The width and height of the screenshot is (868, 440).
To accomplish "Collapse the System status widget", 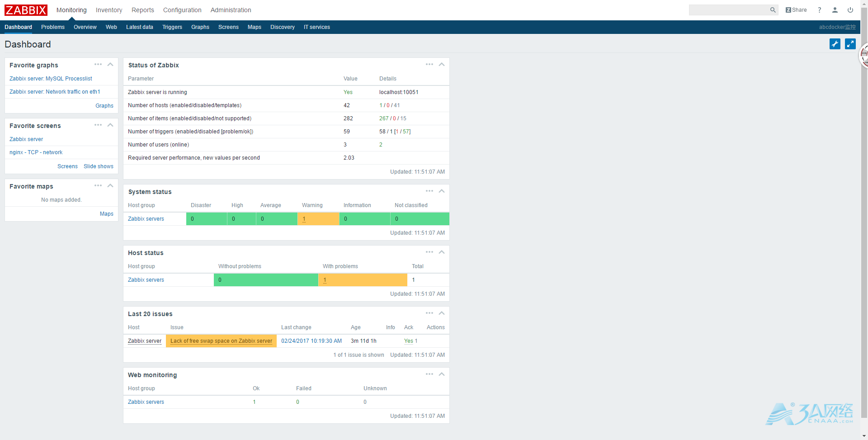I will pos(442,191).
